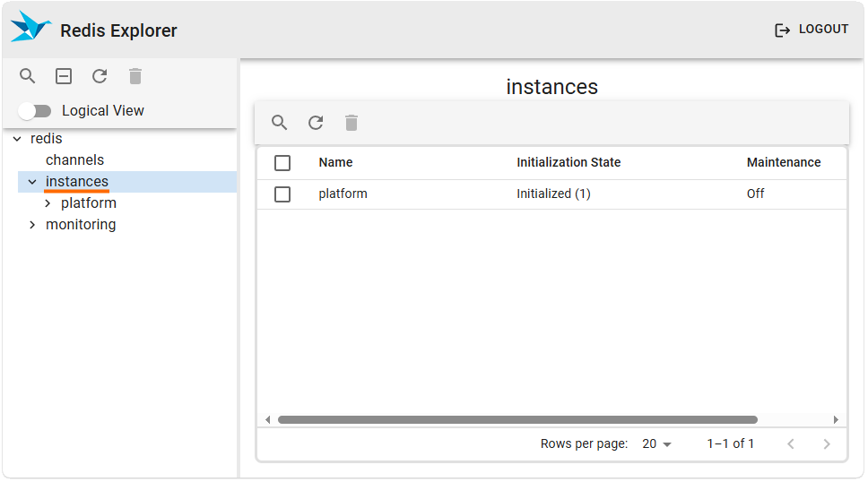
Task: Open the Rows per page dropdown
Action: 656,444
